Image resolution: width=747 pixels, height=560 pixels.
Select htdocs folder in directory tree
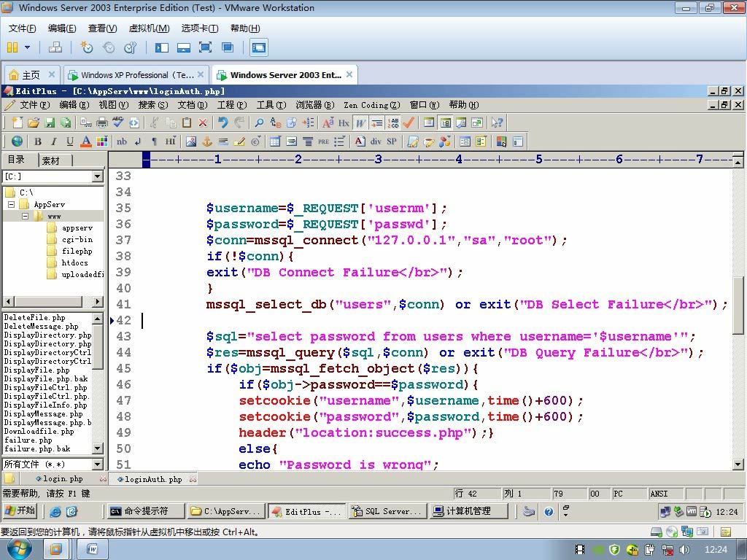pyautogui.click(x=74, y=262)
